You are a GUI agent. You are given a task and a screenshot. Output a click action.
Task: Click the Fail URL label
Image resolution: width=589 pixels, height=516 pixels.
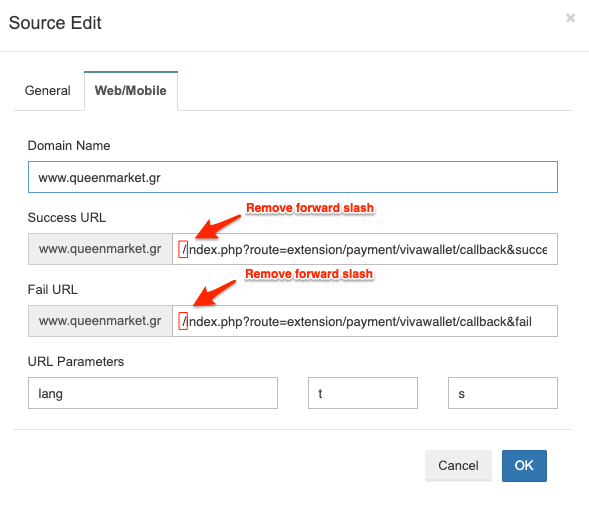coord(53,290)
